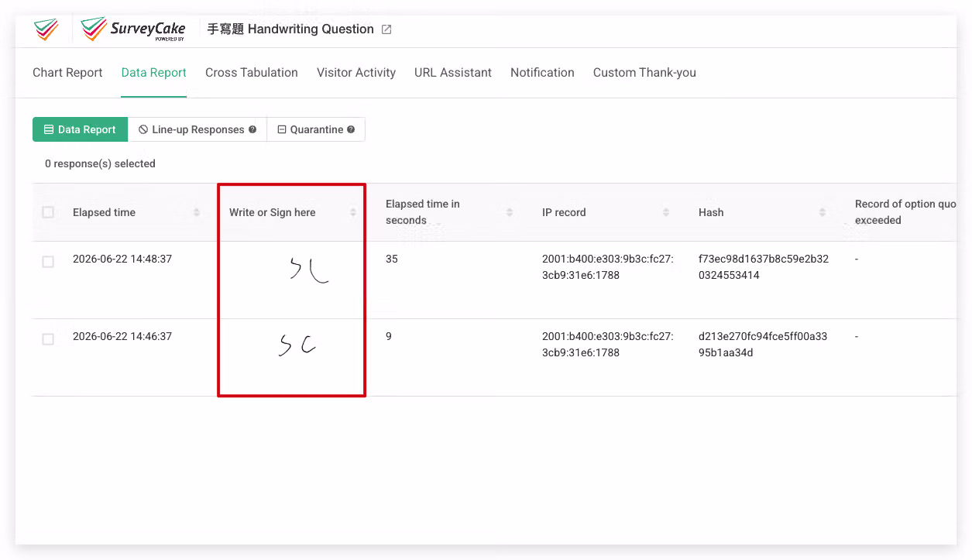Check the row dated 2026-06-22 14:46:37
The image size is (972, 560).
coord(48,339)
